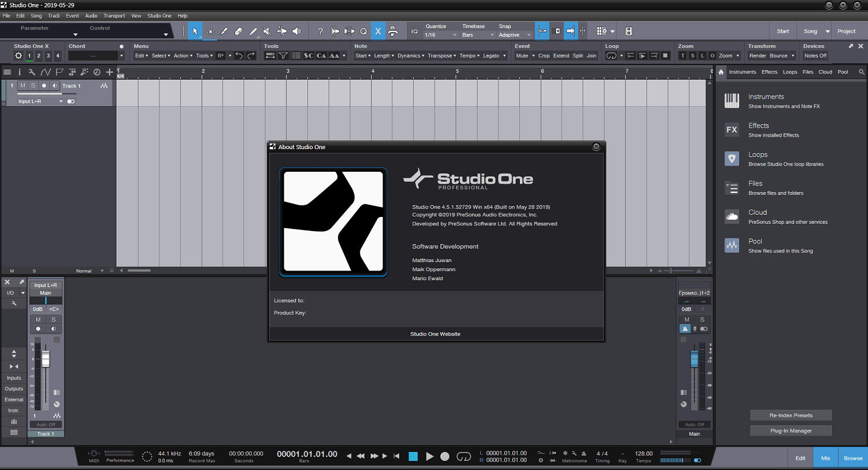Toggle the autoscroll X button
The image size is (868, 470).
point(378,32)
